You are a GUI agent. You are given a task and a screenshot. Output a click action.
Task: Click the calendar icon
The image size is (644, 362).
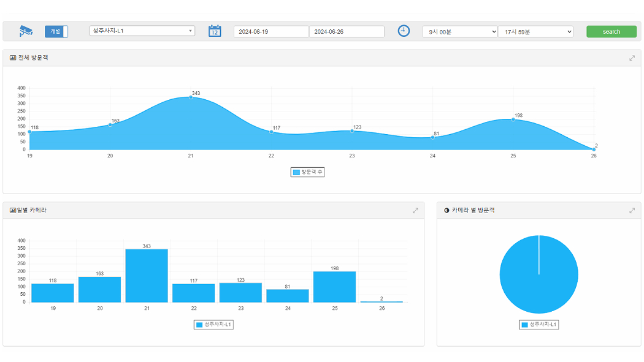tap(215, 31)
